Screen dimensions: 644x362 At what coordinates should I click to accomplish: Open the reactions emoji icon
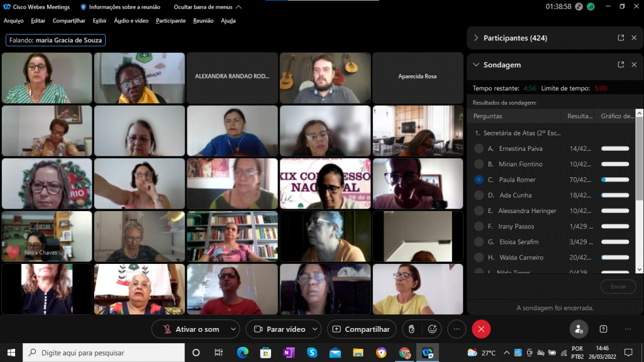point(432,329)
